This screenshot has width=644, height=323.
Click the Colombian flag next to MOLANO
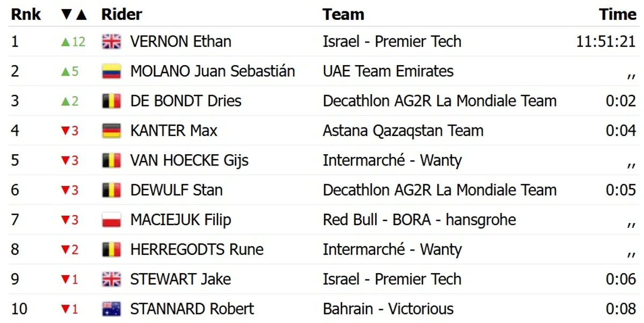112,71
